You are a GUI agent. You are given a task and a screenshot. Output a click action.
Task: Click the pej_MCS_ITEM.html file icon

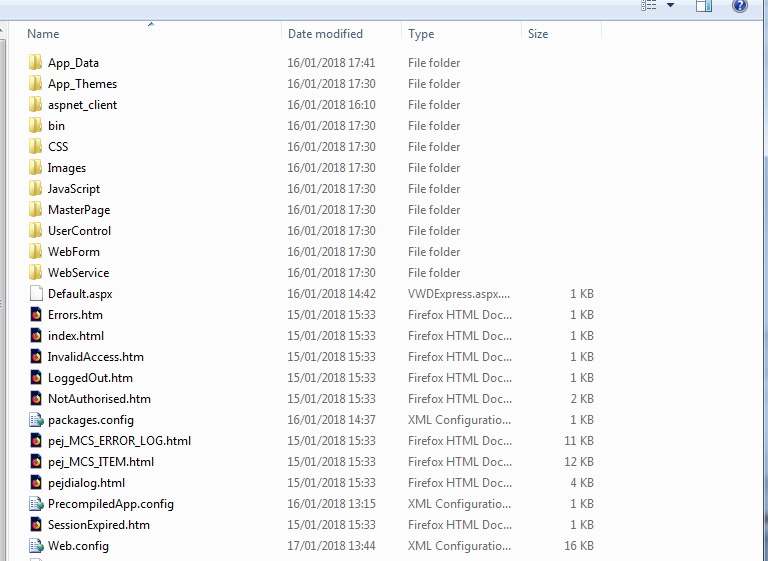[x=36, y=462]
